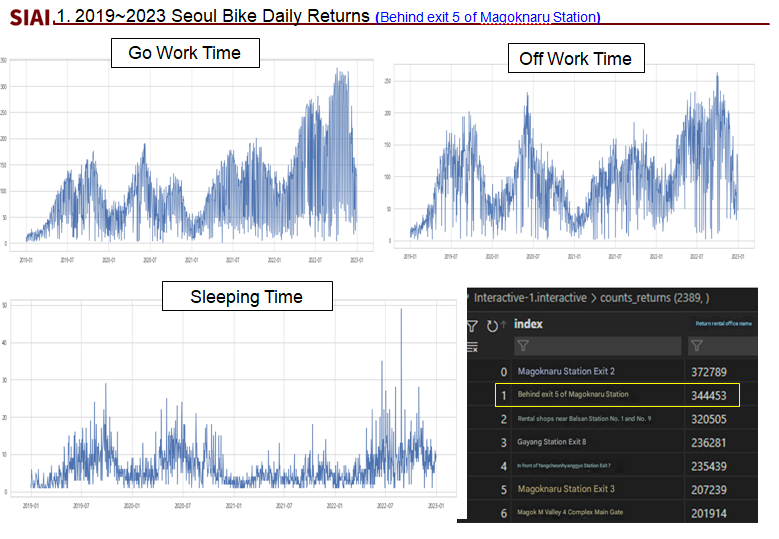
Task: Click the clear filters icon below the funnel
Action: 472,346
